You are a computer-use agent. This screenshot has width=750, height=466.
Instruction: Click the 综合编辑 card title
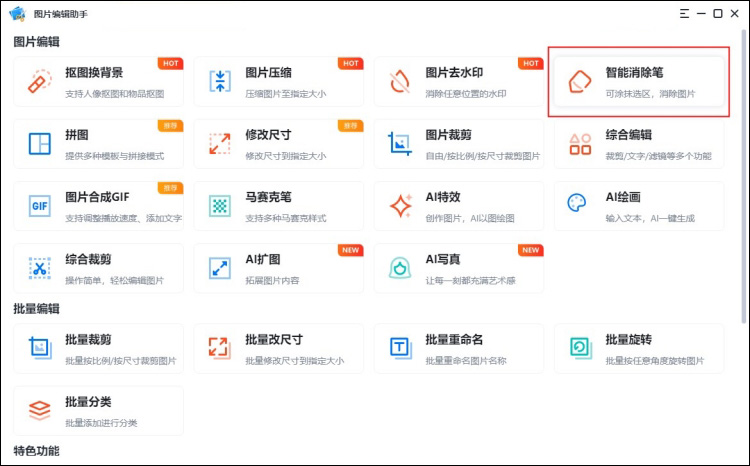[629, 135]
